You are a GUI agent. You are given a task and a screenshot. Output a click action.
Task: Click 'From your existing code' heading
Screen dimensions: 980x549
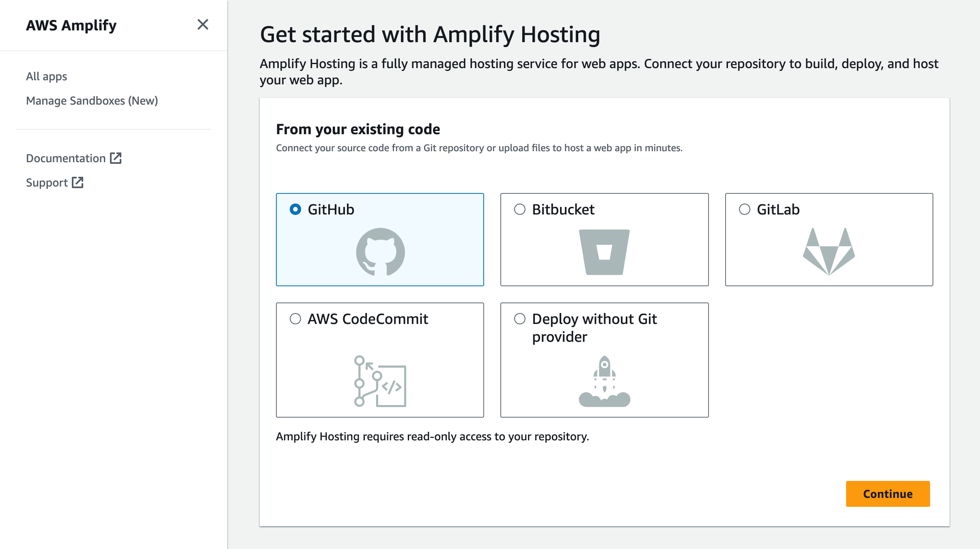coord(358,129)
